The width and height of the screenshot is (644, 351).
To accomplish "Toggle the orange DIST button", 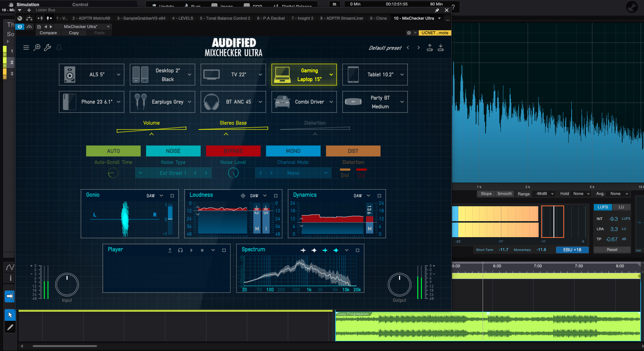I will 353,151.
